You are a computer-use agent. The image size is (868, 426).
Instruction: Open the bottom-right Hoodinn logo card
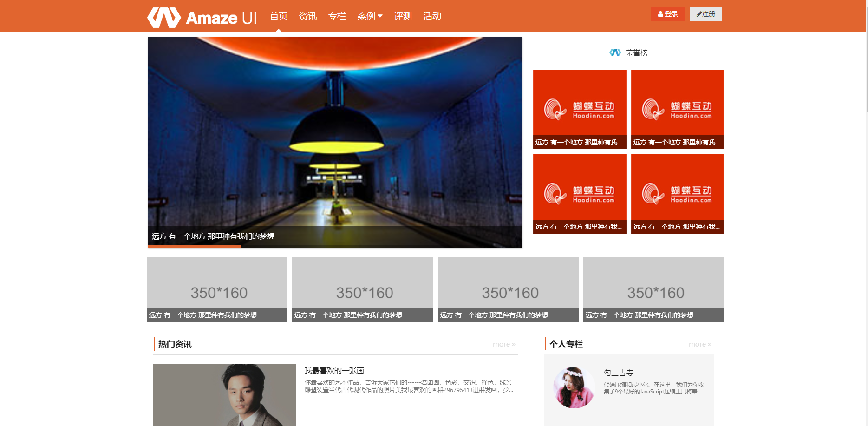677,193
